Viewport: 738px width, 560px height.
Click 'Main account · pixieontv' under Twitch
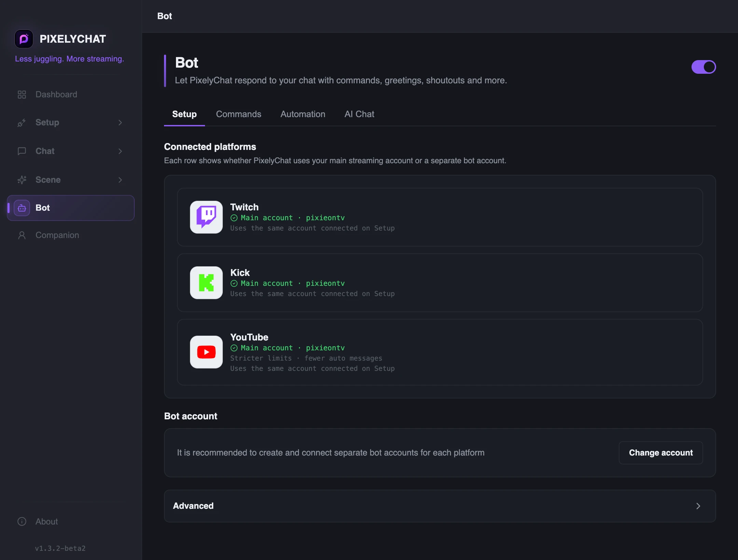pos(293,218)
